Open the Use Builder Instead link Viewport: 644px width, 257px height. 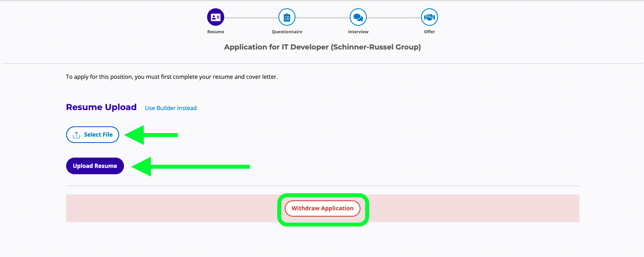[x=171, y=108]
